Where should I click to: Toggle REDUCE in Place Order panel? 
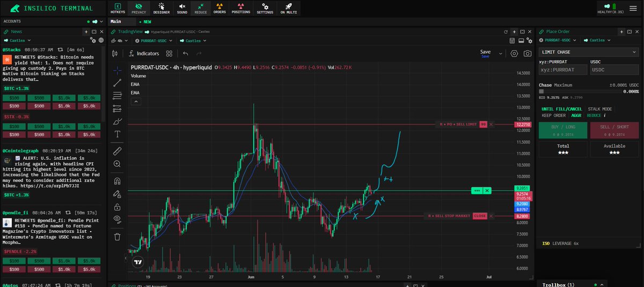(594, 115)
